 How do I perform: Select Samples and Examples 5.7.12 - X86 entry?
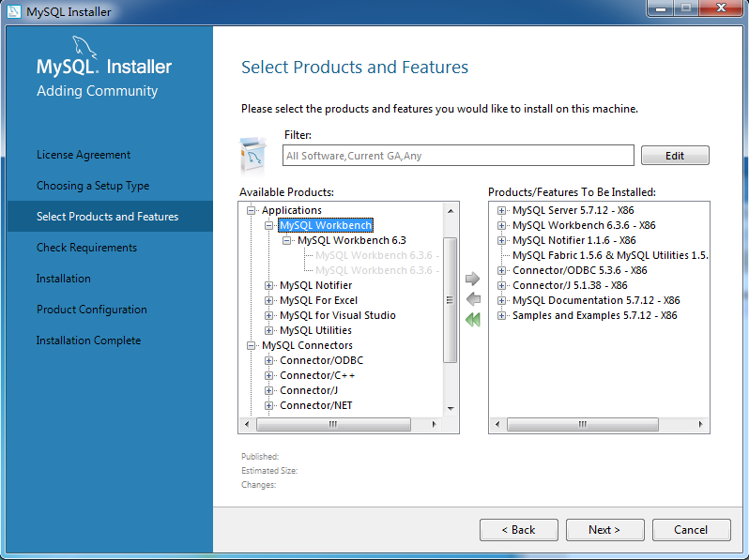[595, 315]
